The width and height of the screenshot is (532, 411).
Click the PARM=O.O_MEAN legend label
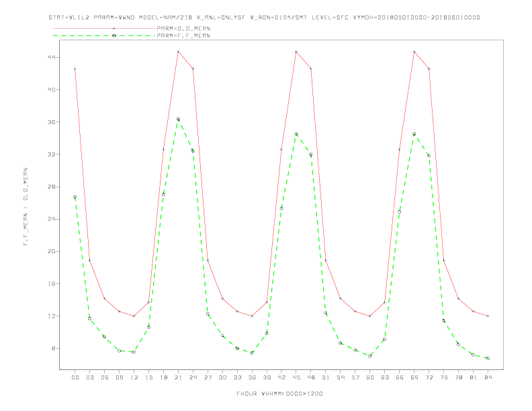point(183,28)
